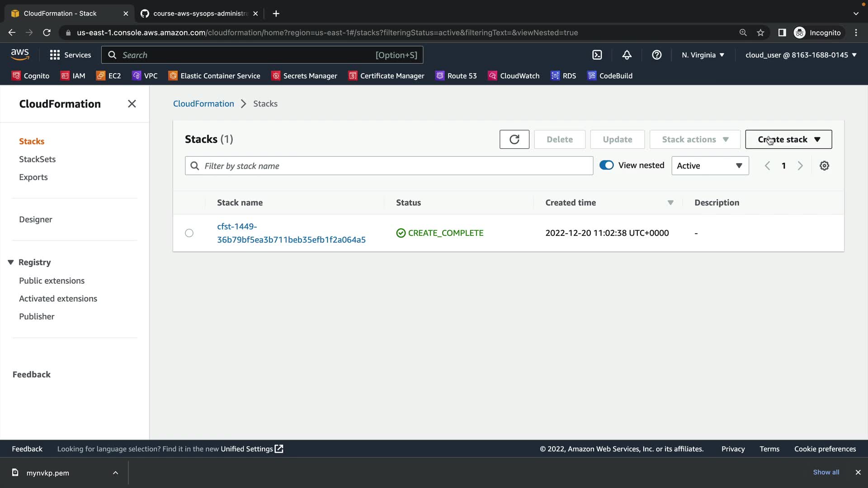Open the notifications bell
This screenshot has width=868, height=488.
click(x=627, y=55)
